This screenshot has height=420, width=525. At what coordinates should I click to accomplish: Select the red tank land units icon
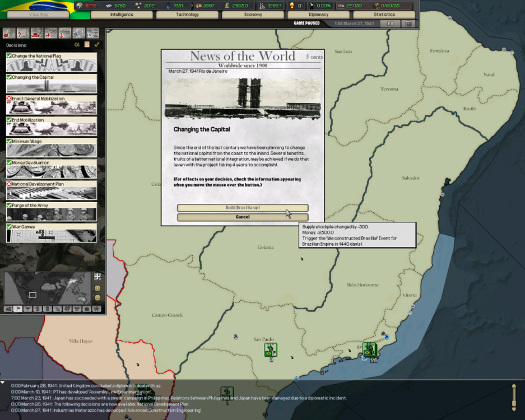tap(37, 34)
